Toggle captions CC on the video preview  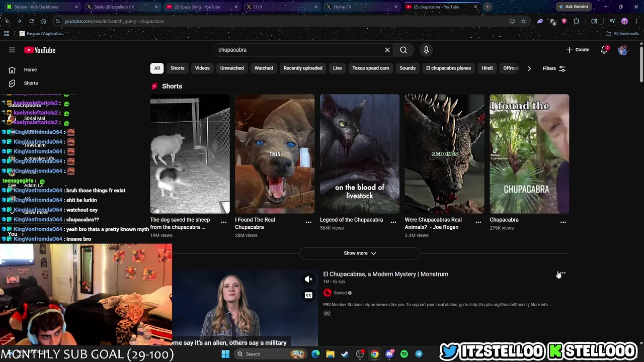308,295
